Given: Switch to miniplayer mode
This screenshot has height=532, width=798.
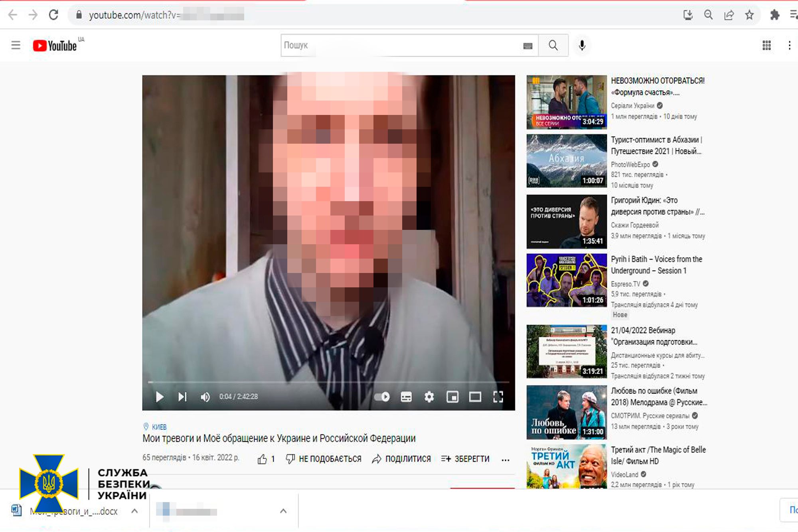Looking at the screenshot, I should 452,397.
